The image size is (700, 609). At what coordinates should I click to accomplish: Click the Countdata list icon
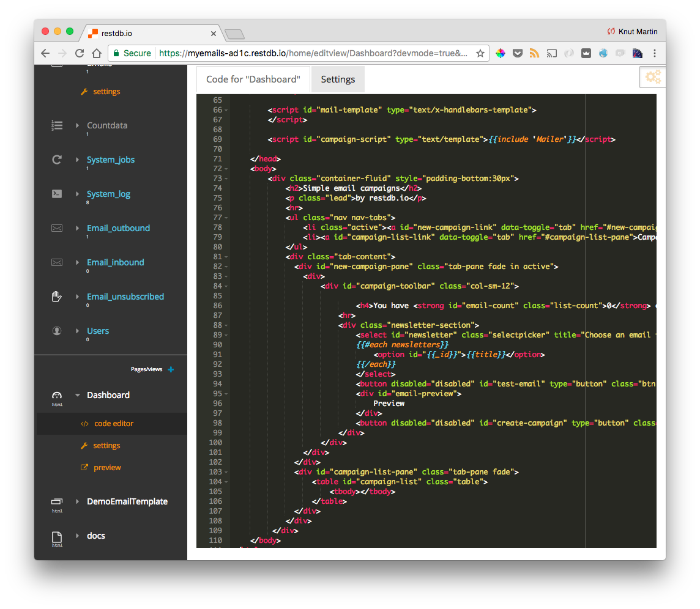(57, 125)
